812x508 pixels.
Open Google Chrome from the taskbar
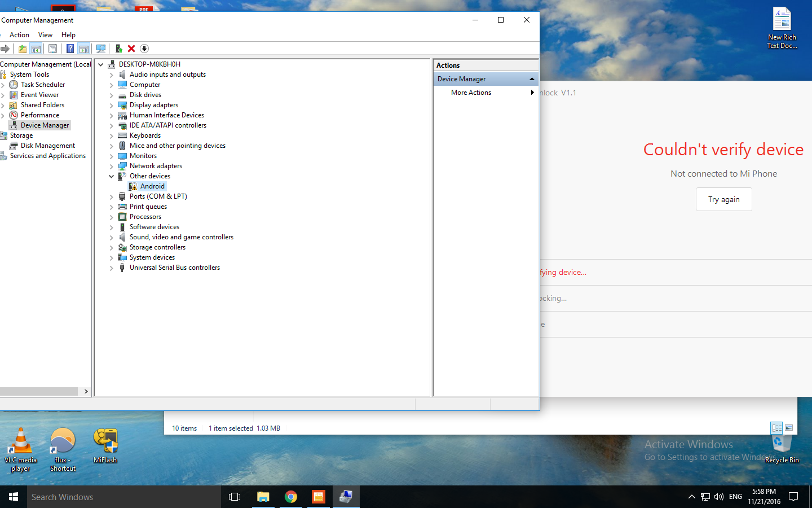[x=290, y=497]
